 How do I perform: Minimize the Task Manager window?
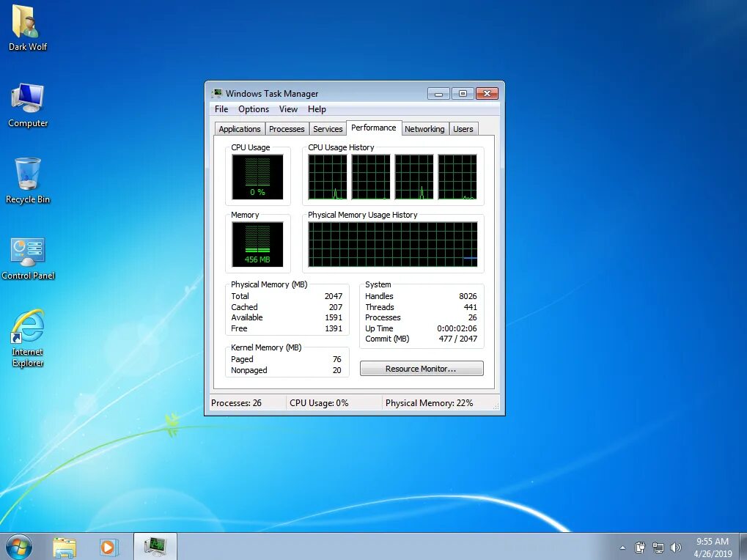point(439,93)
